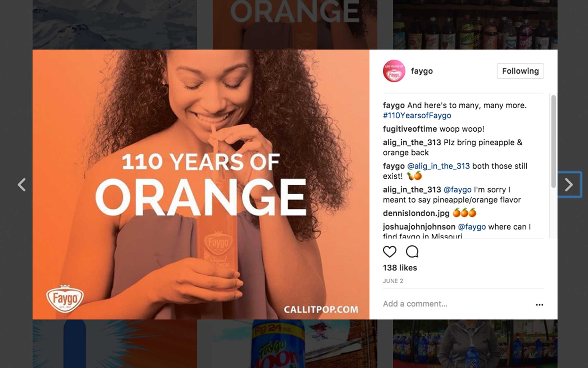Open the JUNE 2 post date link
The height and width of the screenshot is (368, 588).
tap(393, 281)
